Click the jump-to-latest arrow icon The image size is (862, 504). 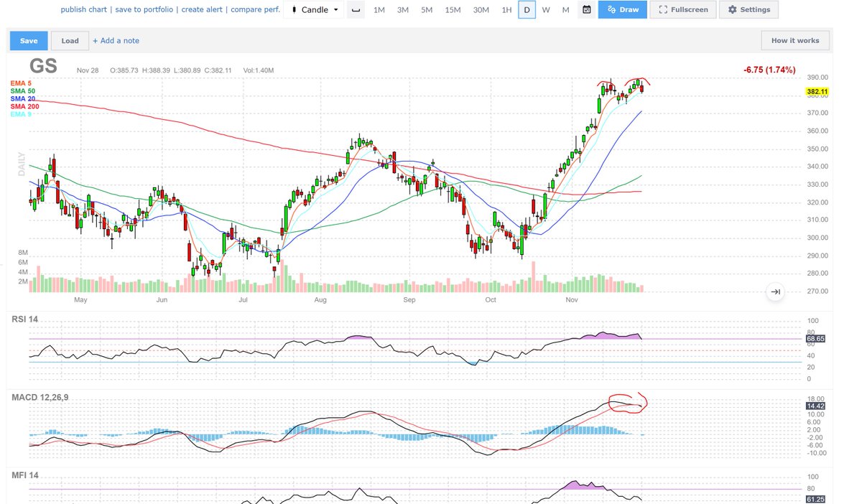(x=775, y=291)
